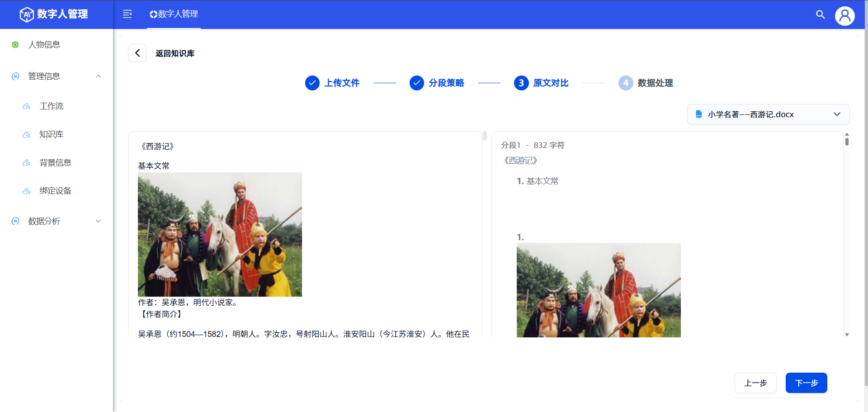The height and width of the screenshot is (412, 868).
Task: Expand the 数据分析 menu chevron
Action: [x=98, y=221]
